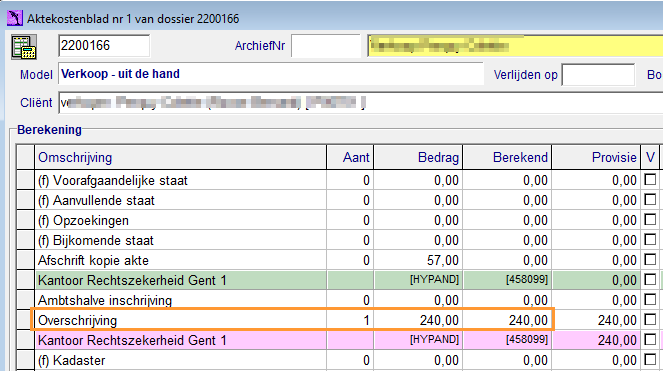663x371 pixels.
Task: Click the Aant column header
Action: 350,157
